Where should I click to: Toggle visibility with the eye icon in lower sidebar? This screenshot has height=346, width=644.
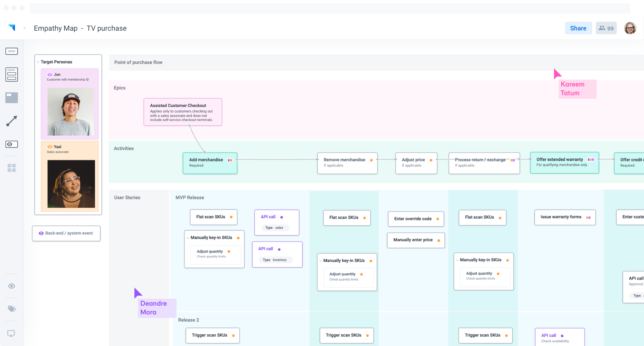12,286
